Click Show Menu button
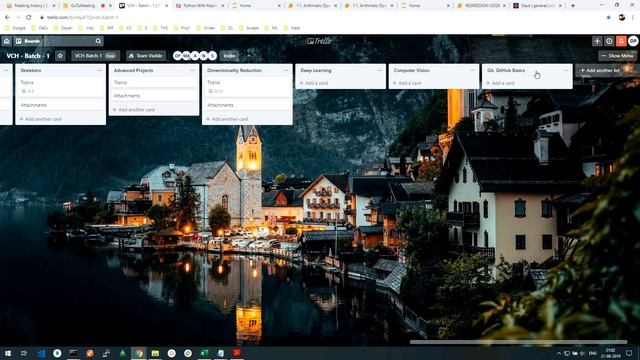The image size is (640, 360). point(618,56)
